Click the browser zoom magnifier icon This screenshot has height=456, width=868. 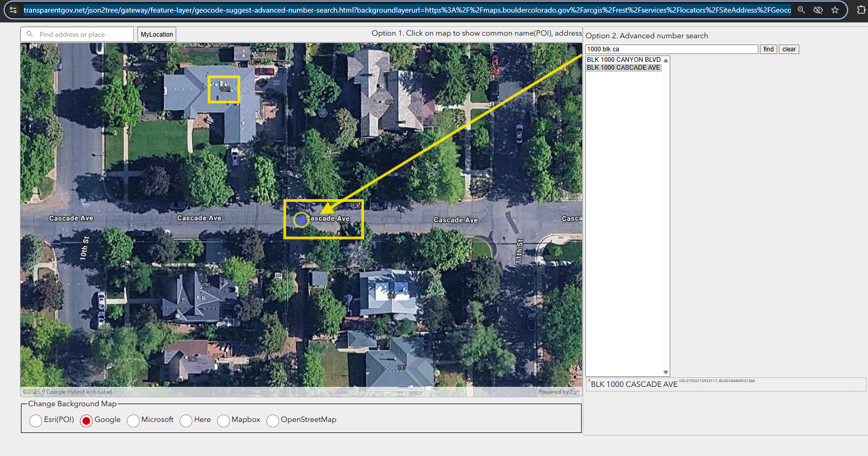click(x=801, y=10)
